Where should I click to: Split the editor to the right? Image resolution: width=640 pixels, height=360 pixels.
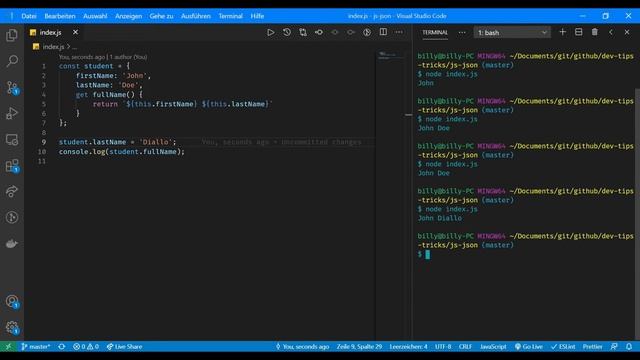pos(383,32)
